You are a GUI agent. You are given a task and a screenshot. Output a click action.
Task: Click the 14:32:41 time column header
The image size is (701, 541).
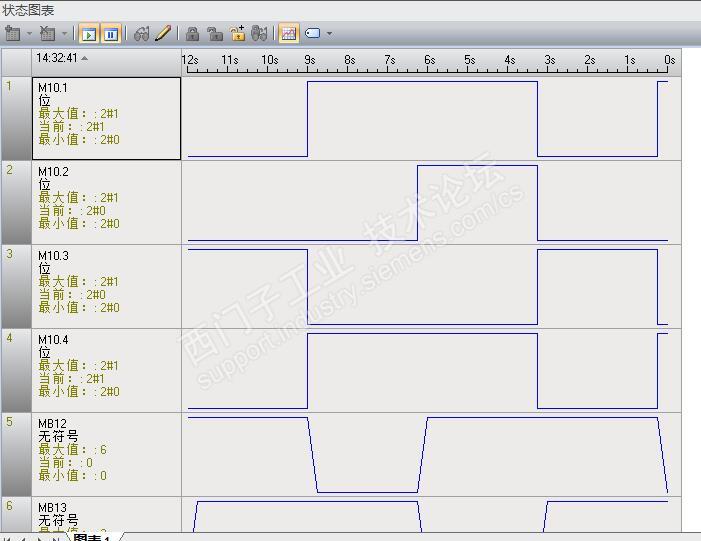[x=106, y=62]
